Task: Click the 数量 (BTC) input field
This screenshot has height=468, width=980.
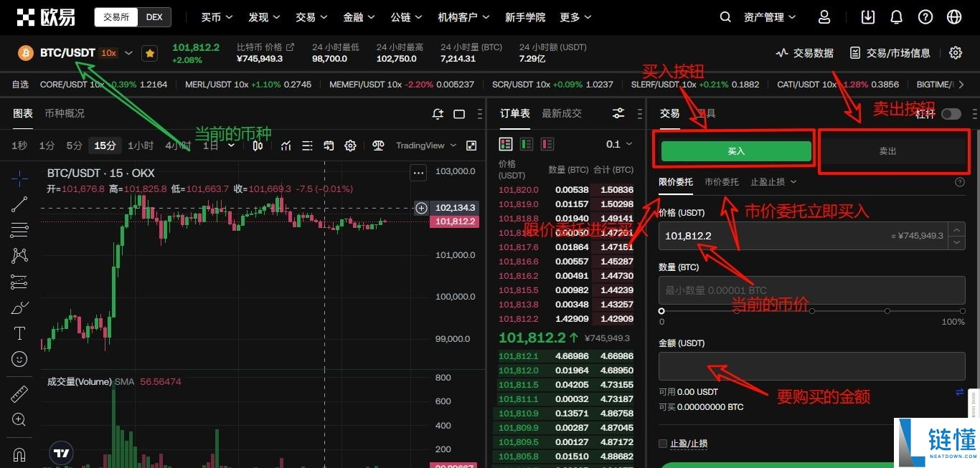Action: 812,290
